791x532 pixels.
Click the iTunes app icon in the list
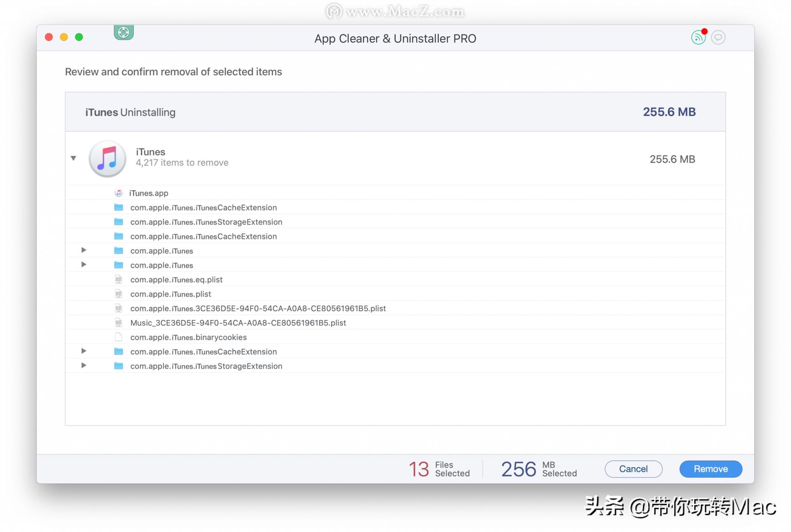107,159
